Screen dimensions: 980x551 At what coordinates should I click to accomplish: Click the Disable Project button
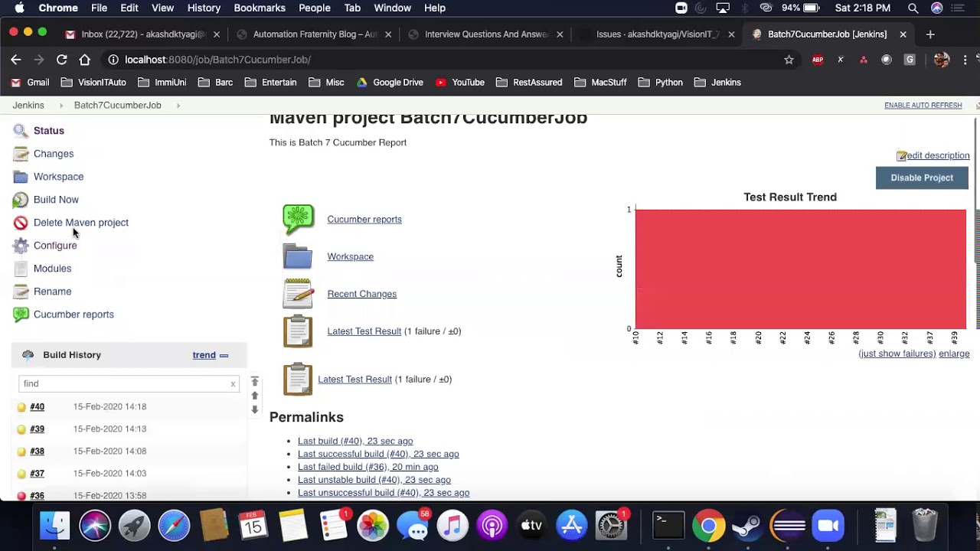pyautogui.click(x=922, y=178)
